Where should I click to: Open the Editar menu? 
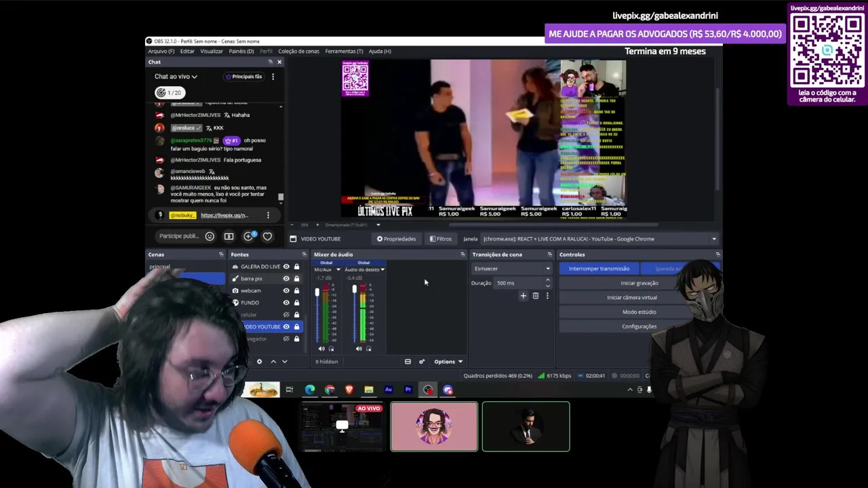coord(187,51)
